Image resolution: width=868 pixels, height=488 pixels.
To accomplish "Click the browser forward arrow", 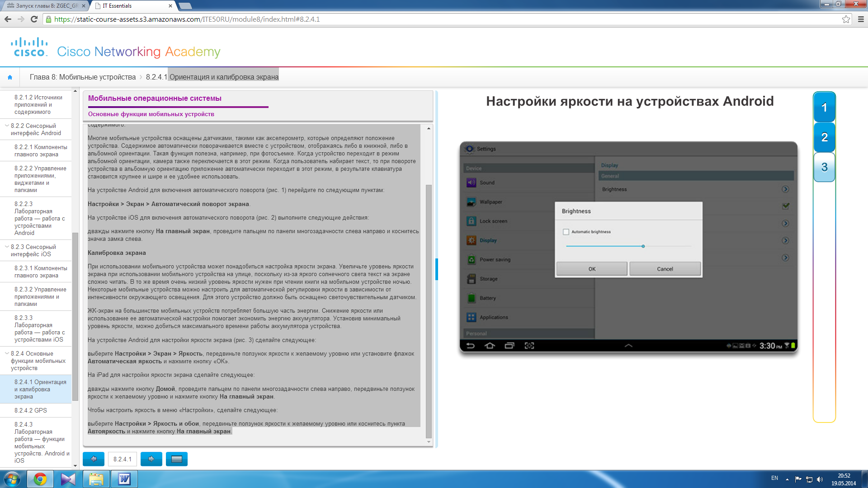I will [x=21, y=19].
